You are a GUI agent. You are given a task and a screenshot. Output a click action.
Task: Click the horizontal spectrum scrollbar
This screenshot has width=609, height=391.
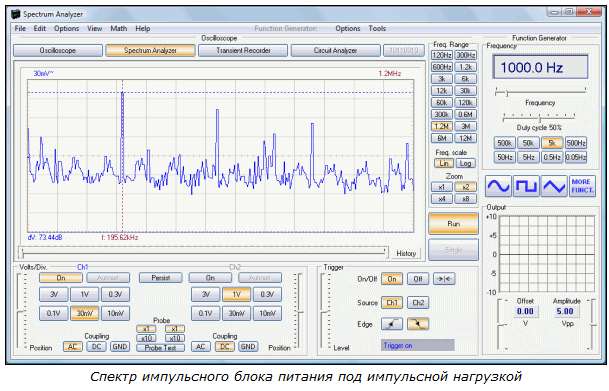point(204,253)
